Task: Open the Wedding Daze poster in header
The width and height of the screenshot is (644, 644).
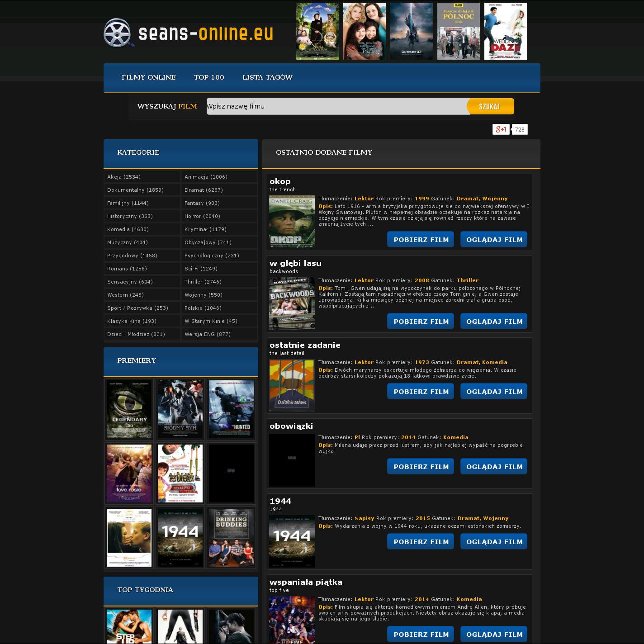Action: pyautogui.click(x=505, y=31)
